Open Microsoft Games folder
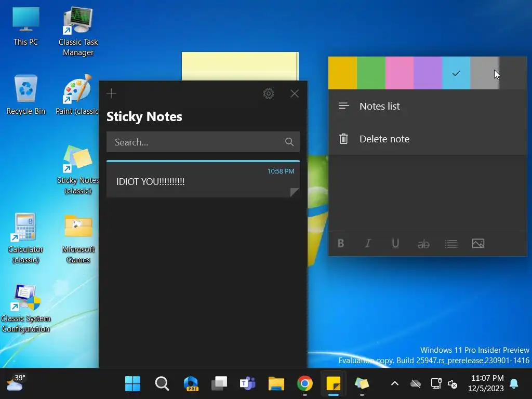The height and width of the screenshot is (399, 532). (78, 239)
